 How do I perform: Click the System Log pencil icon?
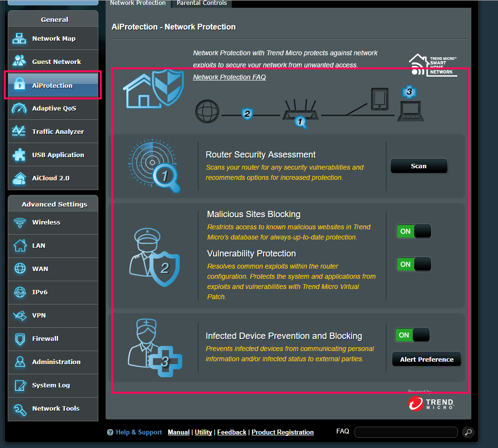pyautogui.click(x=20, y=385)
